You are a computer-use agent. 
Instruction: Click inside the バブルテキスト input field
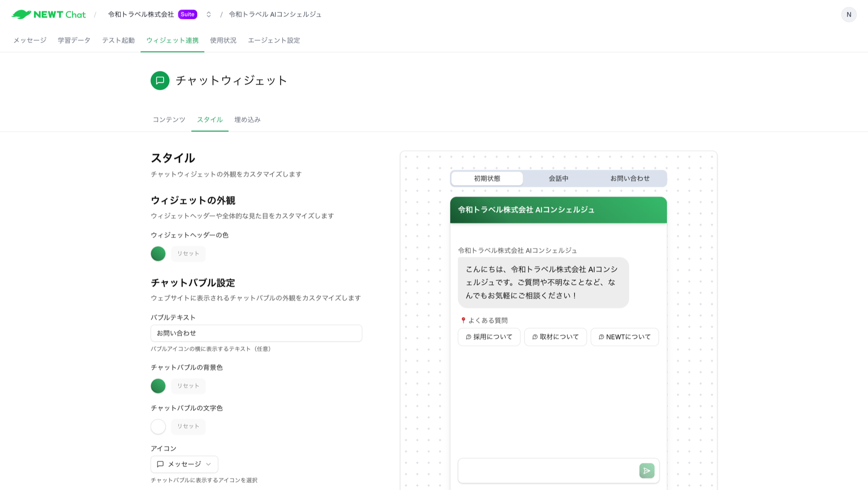[256, 333]
